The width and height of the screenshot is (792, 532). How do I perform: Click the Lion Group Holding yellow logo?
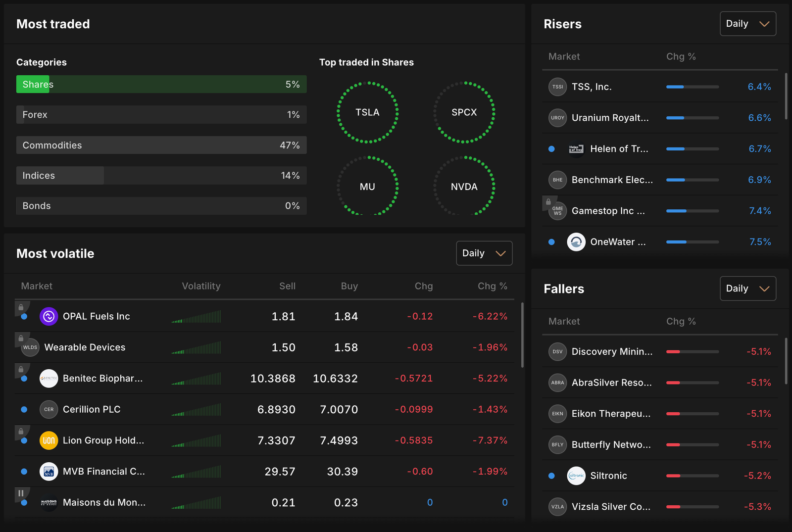pyautogui.click(x=49, y=440)
